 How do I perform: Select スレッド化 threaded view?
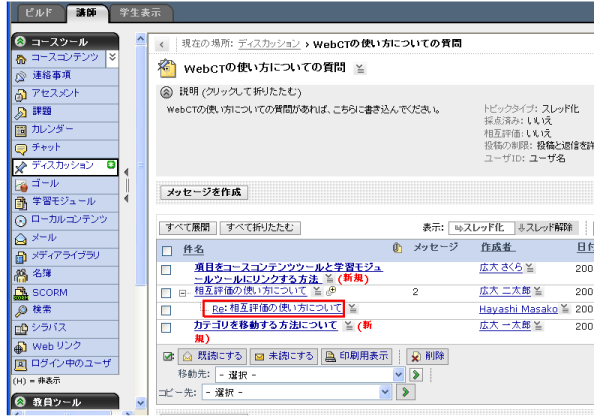[481, 228]
